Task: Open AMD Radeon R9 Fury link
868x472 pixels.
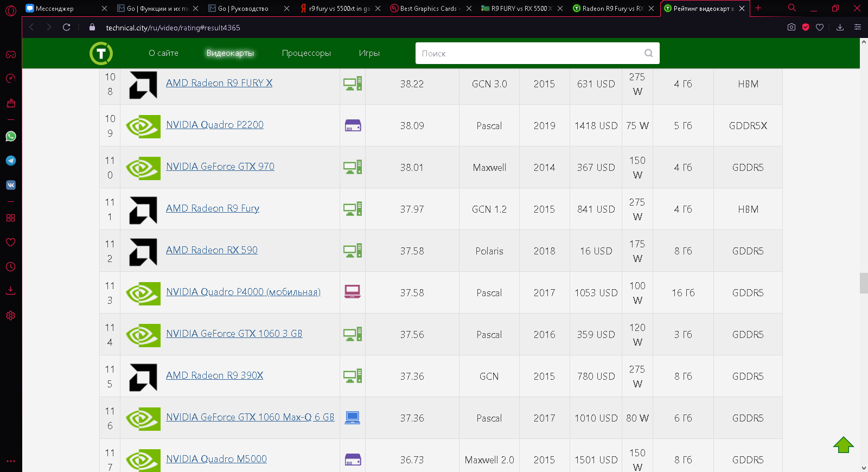Action: click(213, 208)
